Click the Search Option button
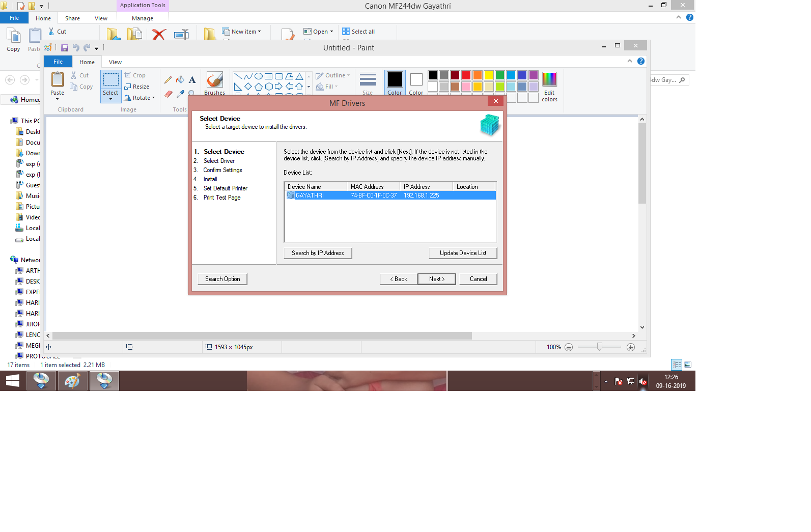The width and height of the screenshot is (811, 532). coord(222,279)
